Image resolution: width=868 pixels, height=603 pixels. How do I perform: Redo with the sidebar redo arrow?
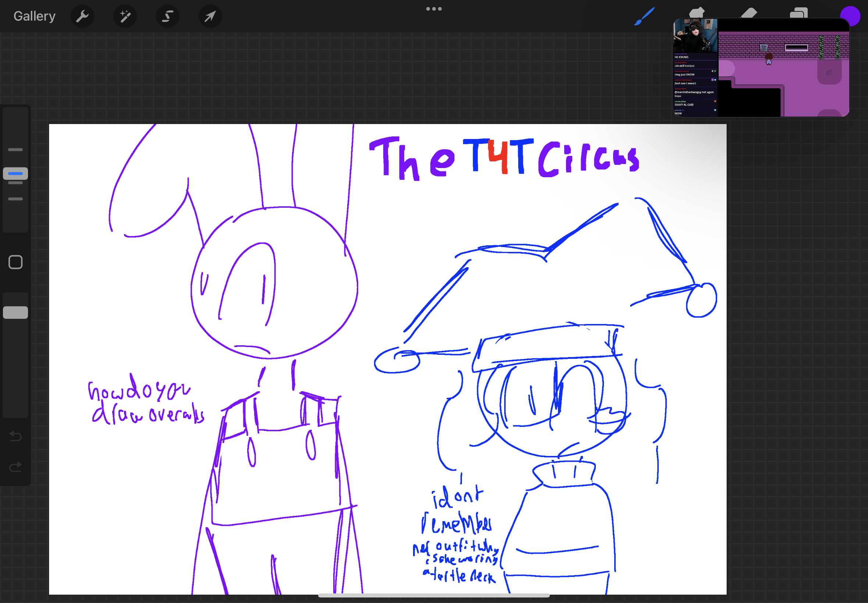pos(15,467)
